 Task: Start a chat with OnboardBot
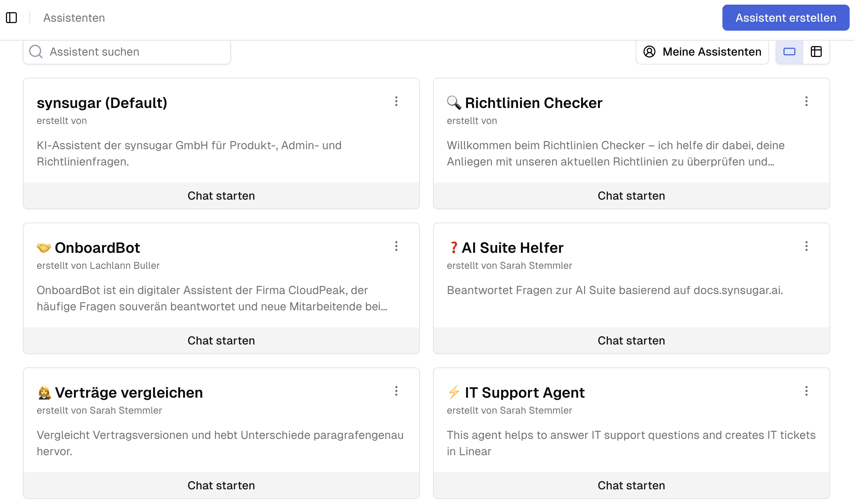[x=221, y=340]
